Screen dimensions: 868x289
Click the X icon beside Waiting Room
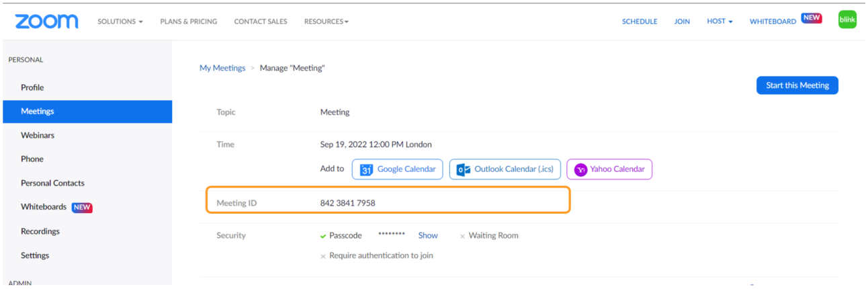[x=462, y=236]
